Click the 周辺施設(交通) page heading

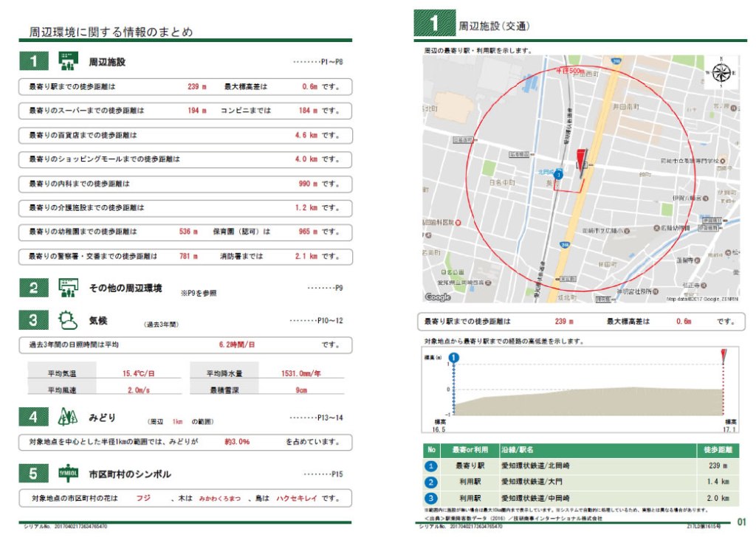pyautogui.click(x=494, y=26)
